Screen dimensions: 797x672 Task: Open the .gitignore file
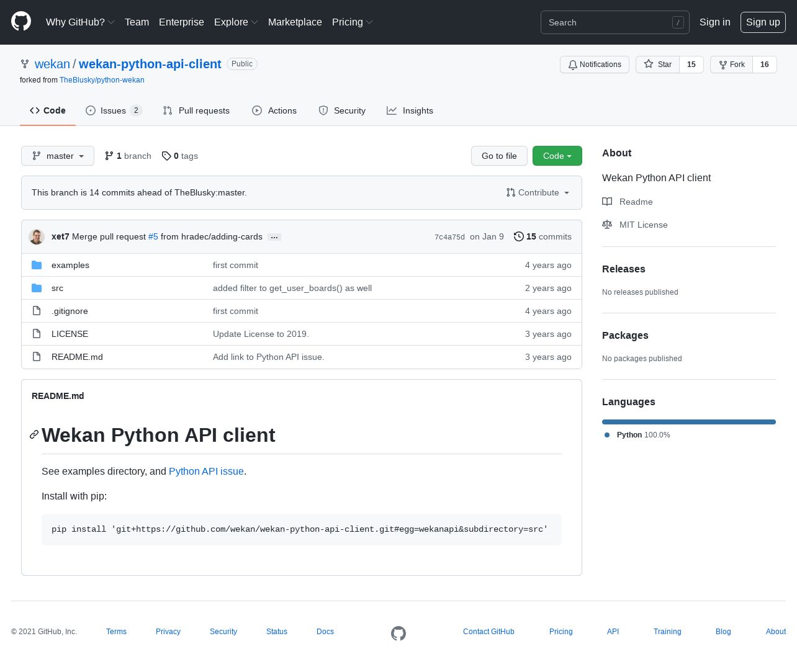[x=70, y=311]
